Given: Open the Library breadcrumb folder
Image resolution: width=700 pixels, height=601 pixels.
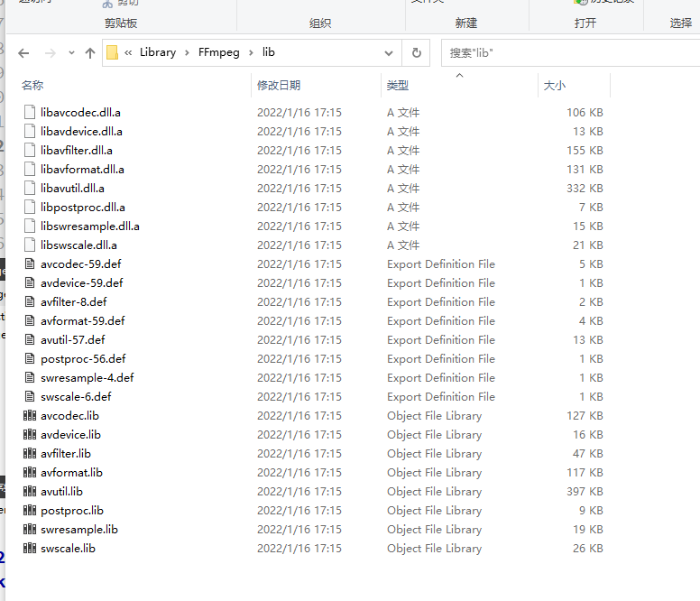Looking at the screenshot, I should pos(158,52).
